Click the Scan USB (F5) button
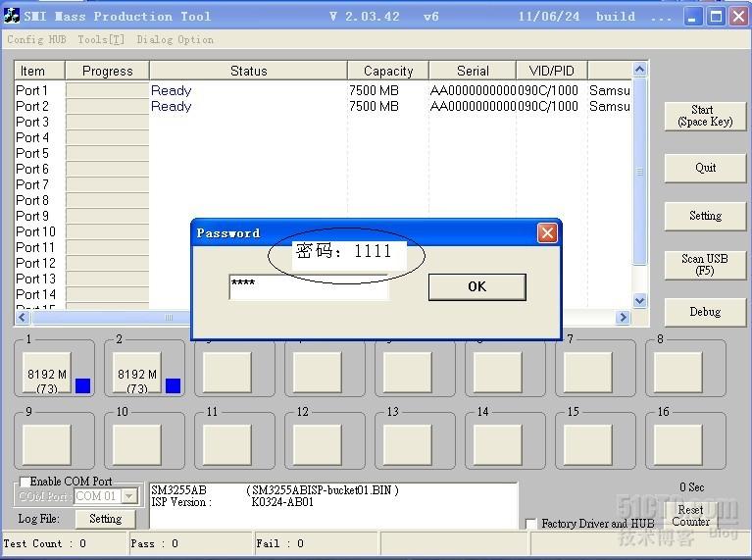The width and height of the screenshot is (752, 560). click(x=704, y=264)
